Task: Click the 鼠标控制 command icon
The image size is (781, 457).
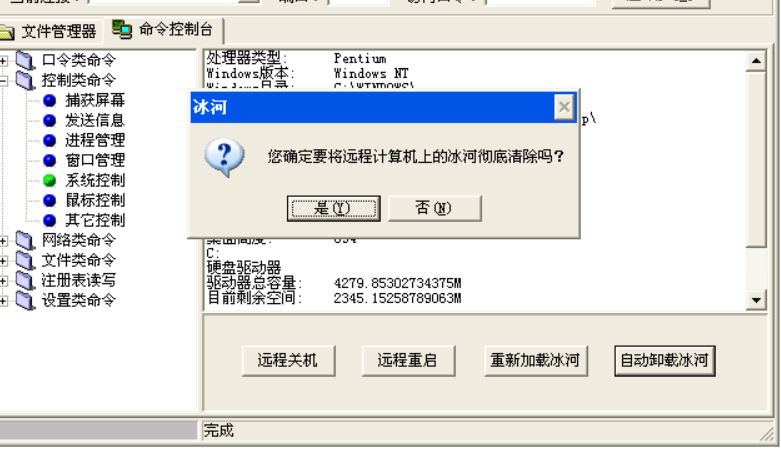Action: click(49, 200)
